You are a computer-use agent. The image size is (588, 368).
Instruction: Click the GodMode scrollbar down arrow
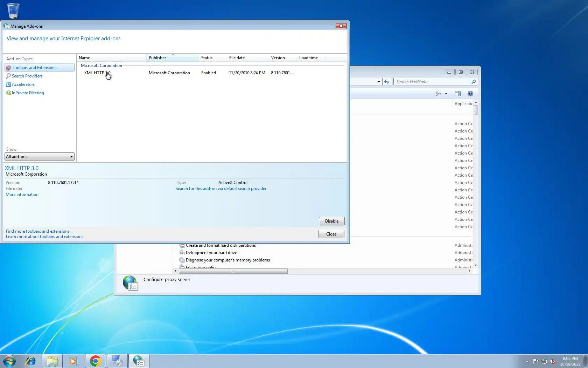(x=475, y=265)
